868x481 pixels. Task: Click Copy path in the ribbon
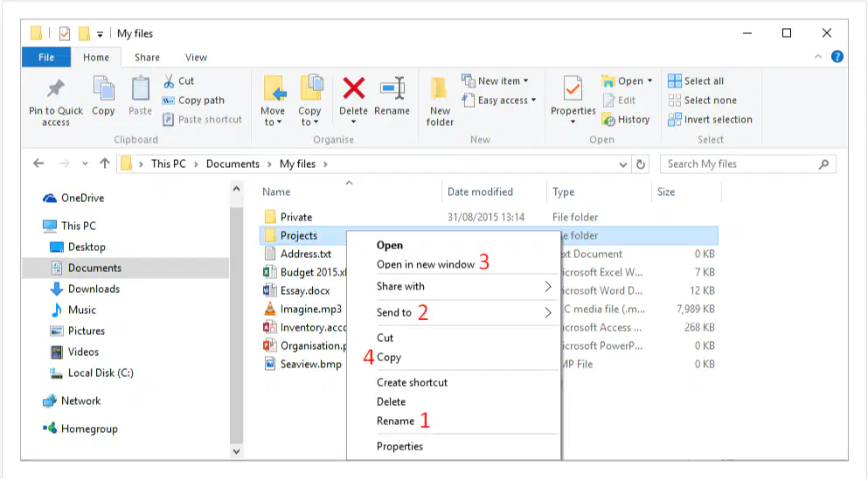[193, 101]
